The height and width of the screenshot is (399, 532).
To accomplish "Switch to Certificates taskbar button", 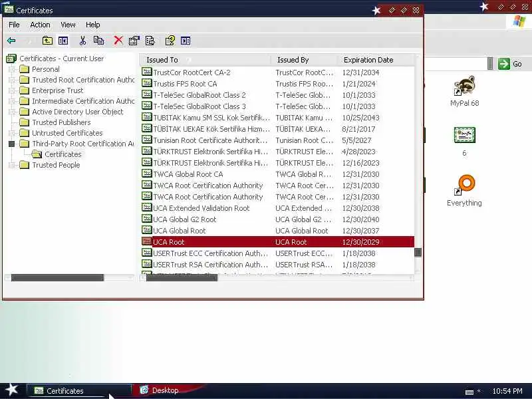I will 78,391.
